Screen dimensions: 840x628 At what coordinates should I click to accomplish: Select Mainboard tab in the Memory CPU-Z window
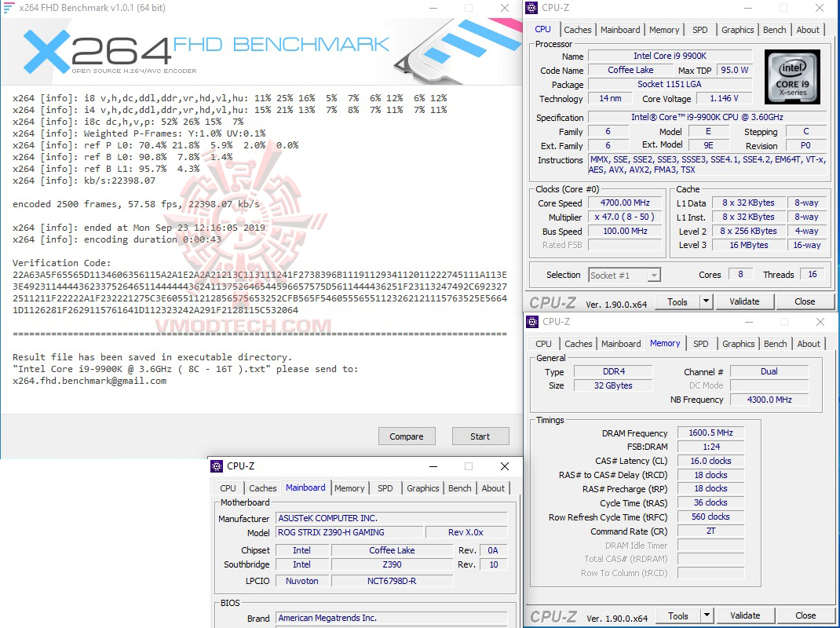point(621,344)
